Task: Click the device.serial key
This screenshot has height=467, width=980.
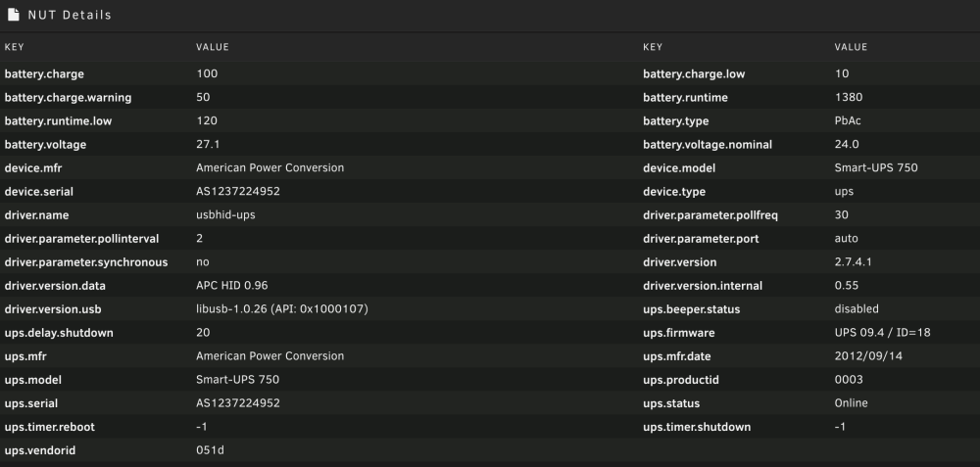Action: pos(39,192)
